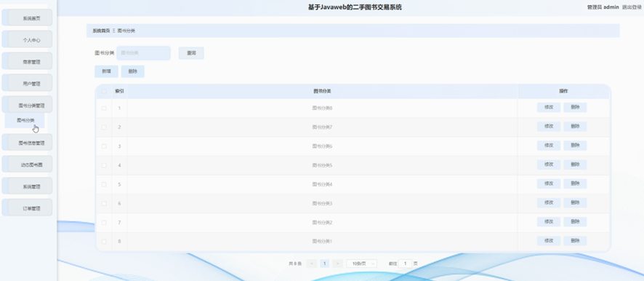This screenshot has height=281, width=644.
Task: Click 删除 for row 图书分类7
Action: 575,127
